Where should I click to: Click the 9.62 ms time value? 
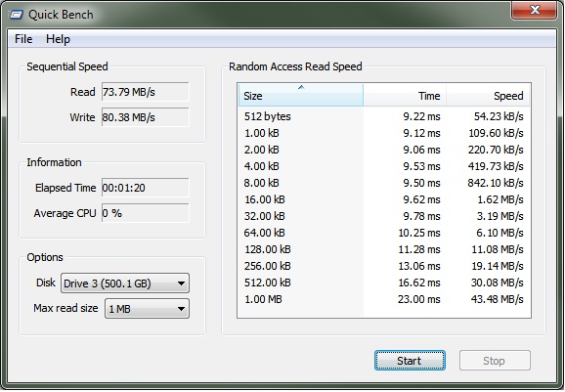(421, 199)
